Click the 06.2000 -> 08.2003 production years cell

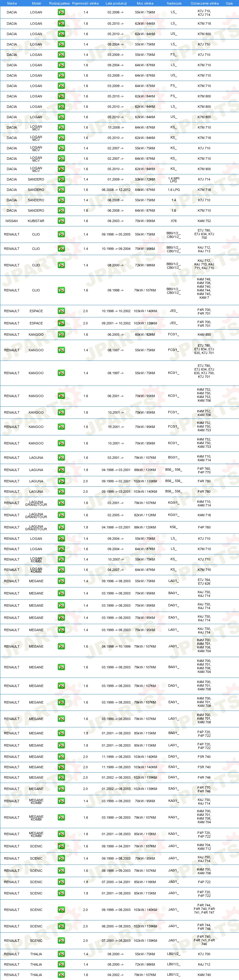116,926
